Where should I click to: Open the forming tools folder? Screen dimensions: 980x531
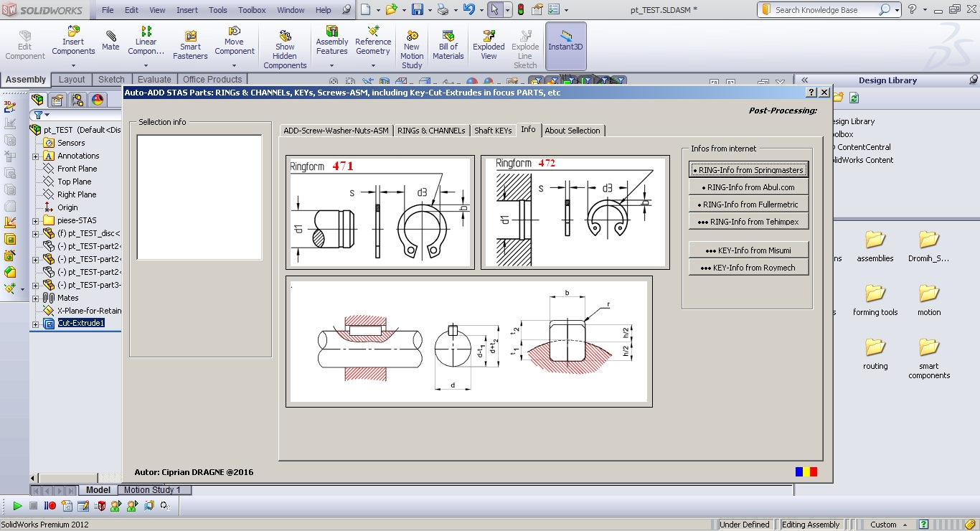[875, 299]
